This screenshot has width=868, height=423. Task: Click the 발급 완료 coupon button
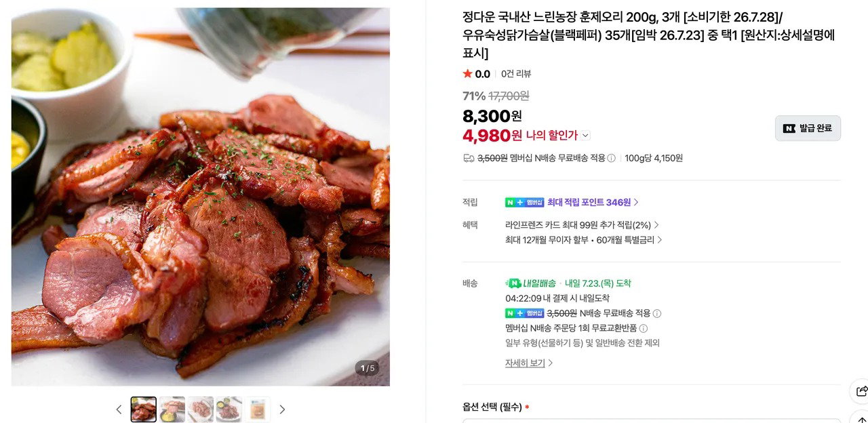[808, 128]
